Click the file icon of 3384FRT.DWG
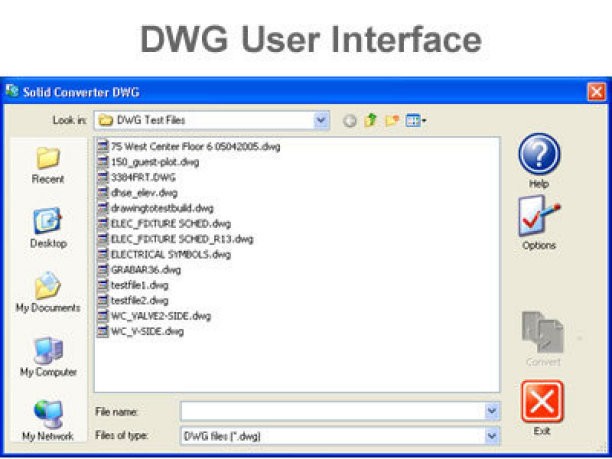Viewport: 612px width, 459px height. pos(103,177)
